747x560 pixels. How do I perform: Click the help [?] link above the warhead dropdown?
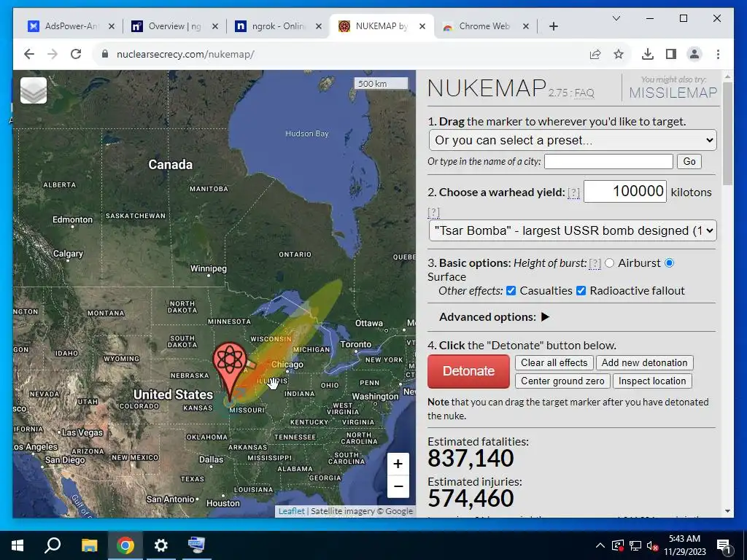(433, 212)
